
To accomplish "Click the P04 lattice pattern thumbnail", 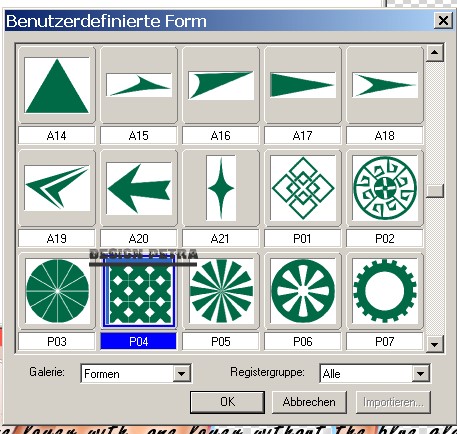I will [x=139, y=291].
